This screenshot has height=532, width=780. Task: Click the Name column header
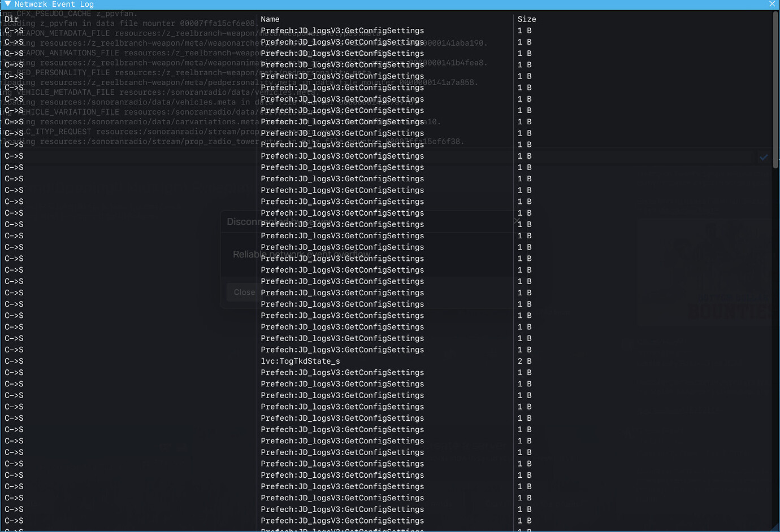point(270,19)
